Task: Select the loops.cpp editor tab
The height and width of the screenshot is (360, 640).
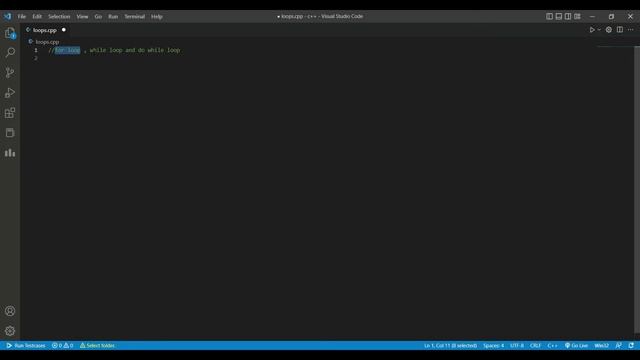Action: coord(45,30)
